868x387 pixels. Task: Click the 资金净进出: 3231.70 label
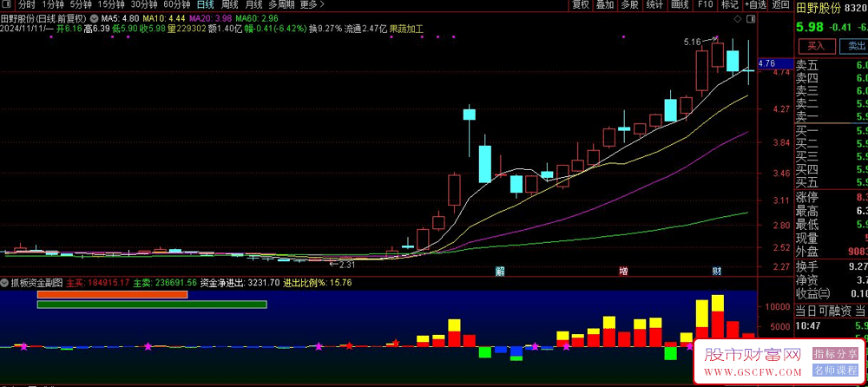240,282
